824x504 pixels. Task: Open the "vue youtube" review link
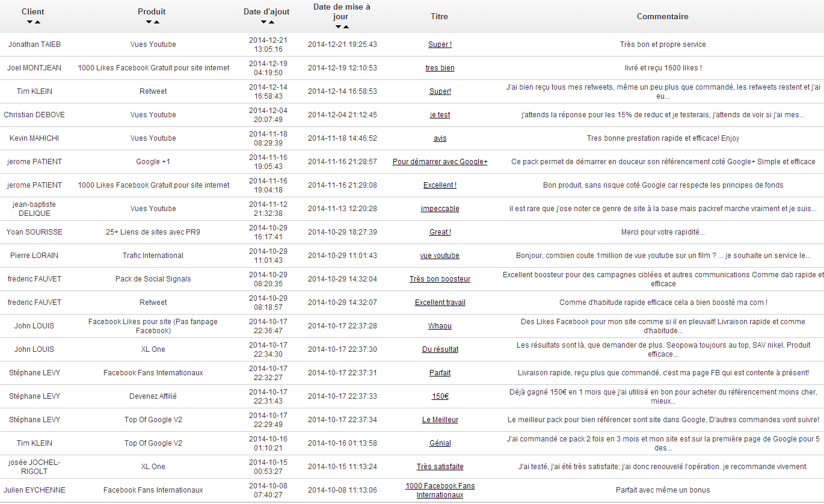[x=440, y=256]
